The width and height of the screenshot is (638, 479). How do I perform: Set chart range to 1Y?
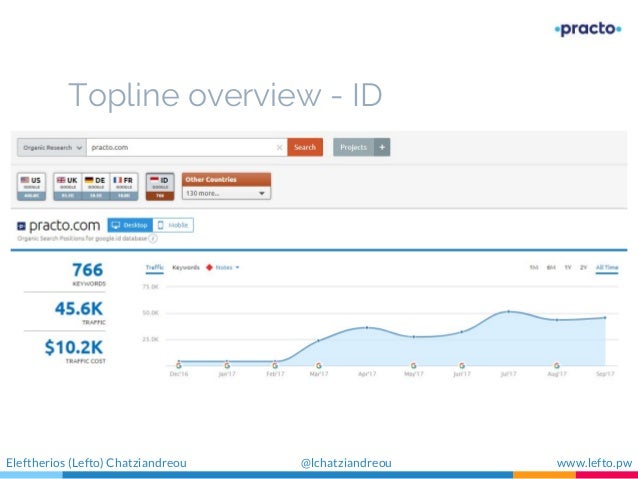pyautogui.click(x=568, y=267)
